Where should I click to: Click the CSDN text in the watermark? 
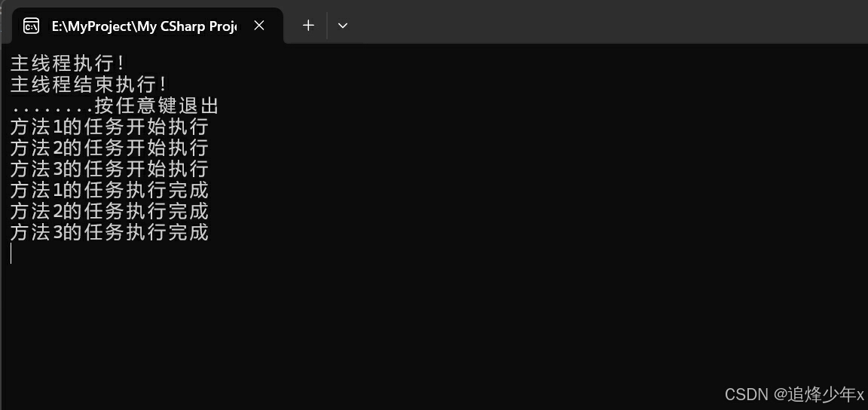tap(747, 394)
